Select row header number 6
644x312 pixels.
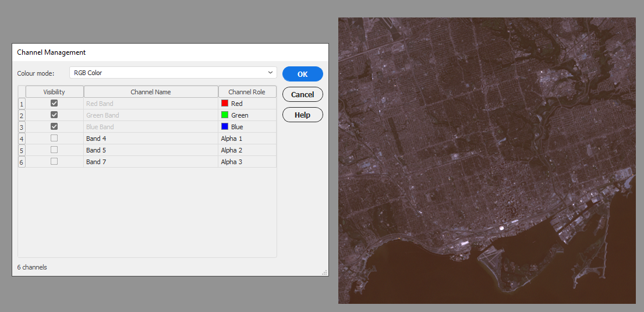pyautogui.click(x=22, y=162)
